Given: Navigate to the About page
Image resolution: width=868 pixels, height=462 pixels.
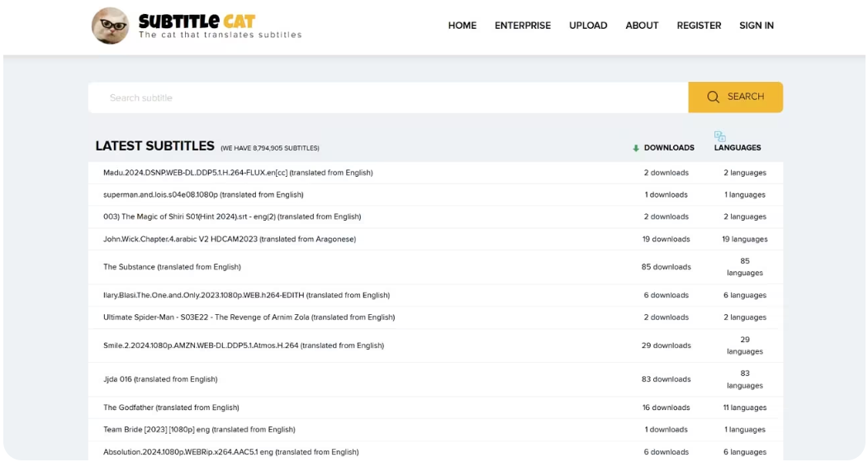Looking at the screenshot, I should [642, 26].
